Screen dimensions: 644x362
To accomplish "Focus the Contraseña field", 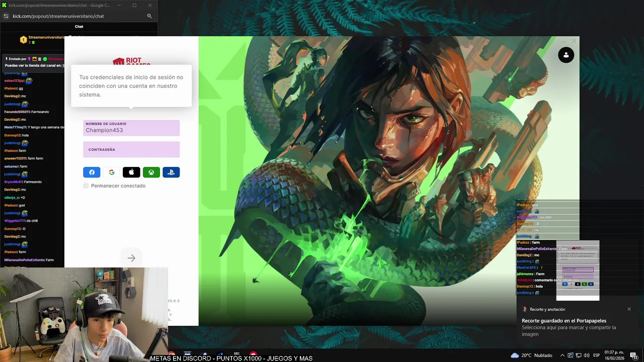I will coord(131,149).
